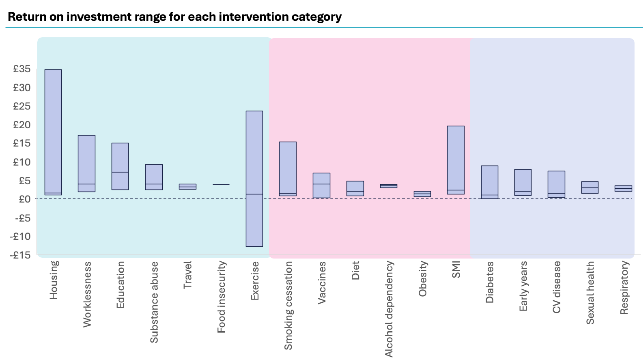
Task: Click the -£15 y-axis label
Action: (x=20, y=255)
